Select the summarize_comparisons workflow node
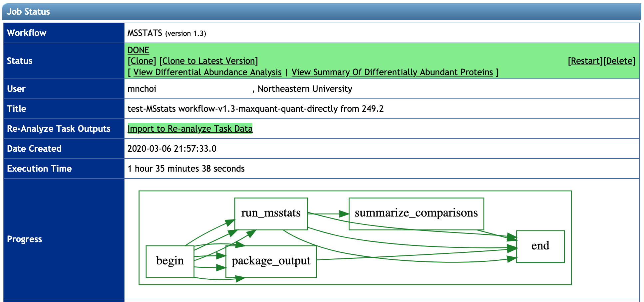 pyautogui.click(x=416, y=214)
